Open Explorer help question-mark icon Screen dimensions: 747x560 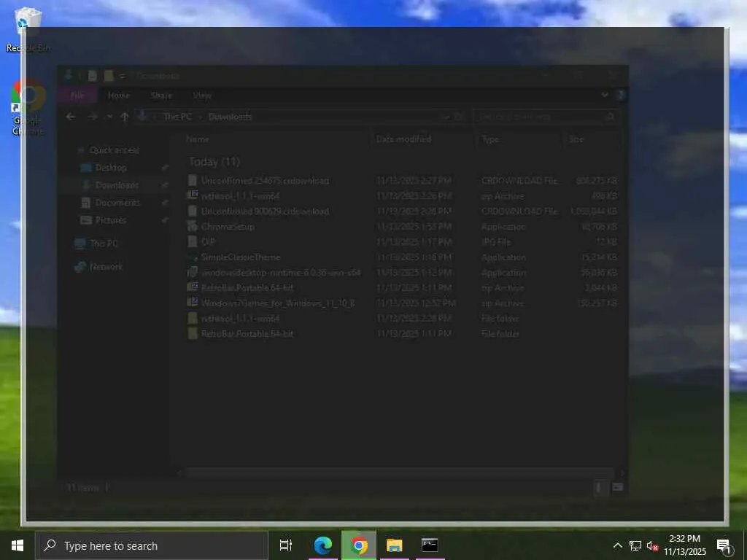(x=620, y=95)
